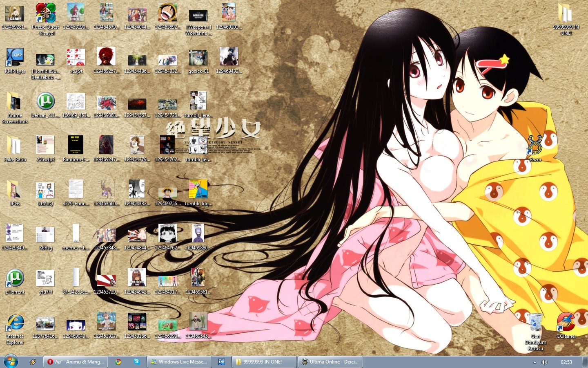Select the 129464762... image file
The height and width of the screenshot is (368, 588).
pyautogui.click(x=168, y=233)
